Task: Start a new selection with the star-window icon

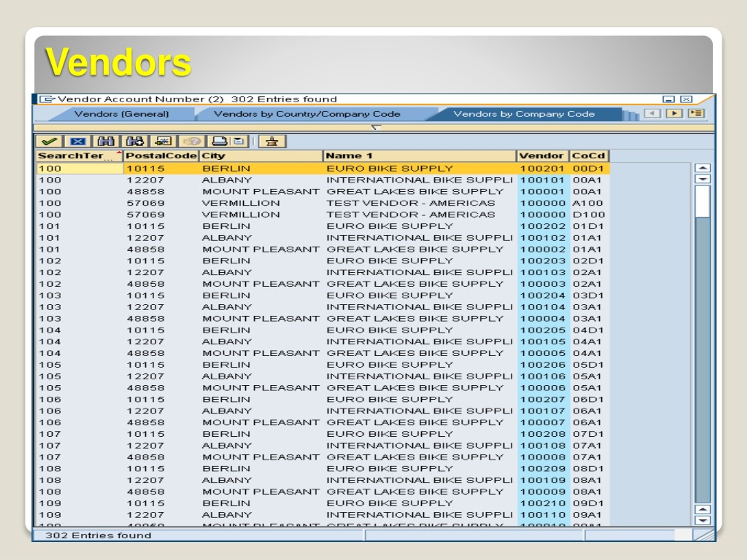Action: [163, 141]
